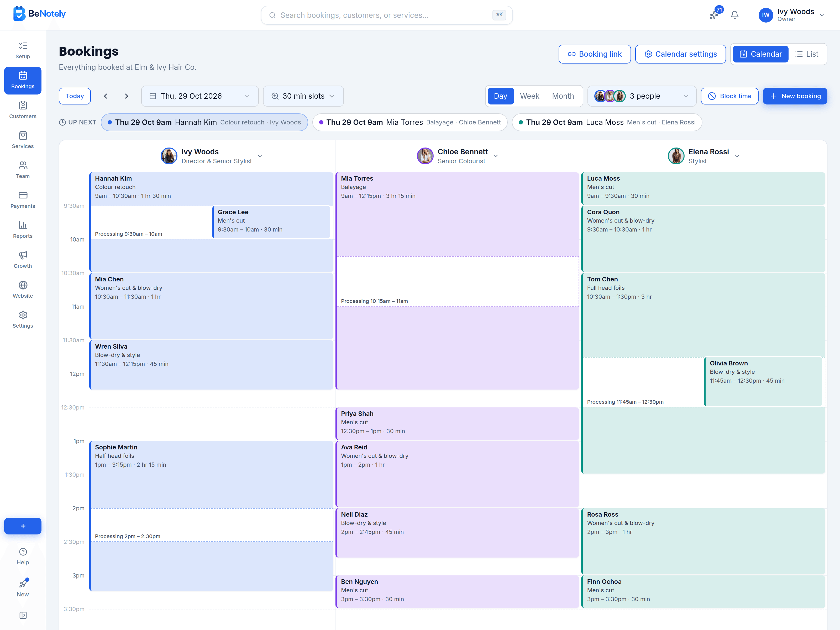Open the Luca Moss up-next chip
Image resolution: width=840 pixels, height=630 pixels.
(x=607, y=122)
